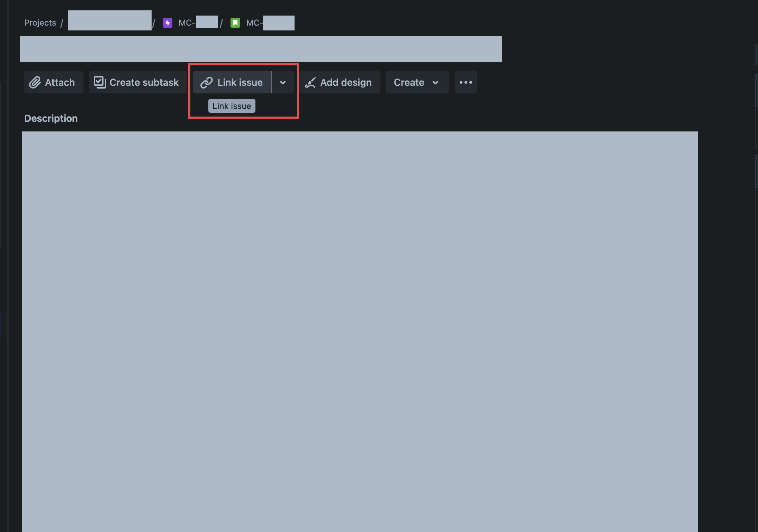758x532 pixels.
Task: Go to Projects breadcrumb
Action: 40,23
